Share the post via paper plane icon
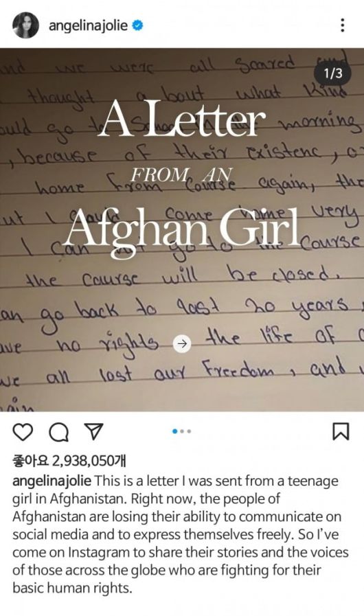This screenshot has width=364, height=616. (94, 431)
